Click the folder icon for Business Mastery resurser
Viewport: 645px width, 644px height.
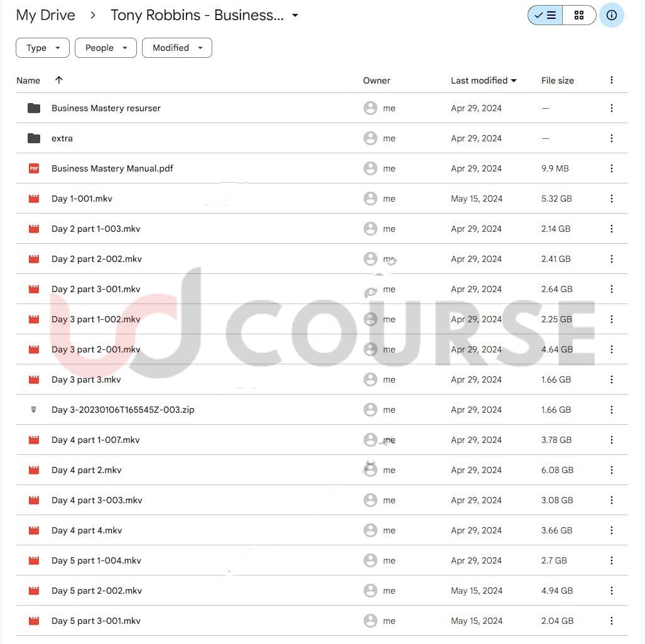click(34, 108)
